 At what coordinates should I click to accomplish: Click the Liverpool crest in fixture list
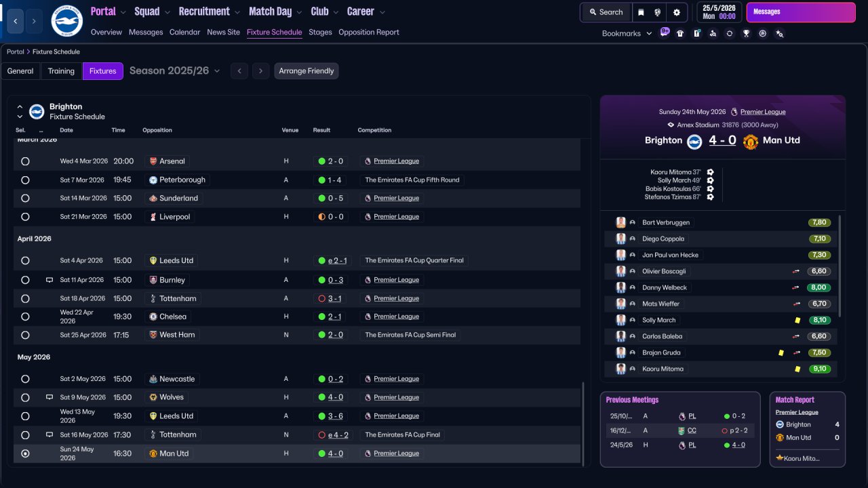tap(153, 217)
